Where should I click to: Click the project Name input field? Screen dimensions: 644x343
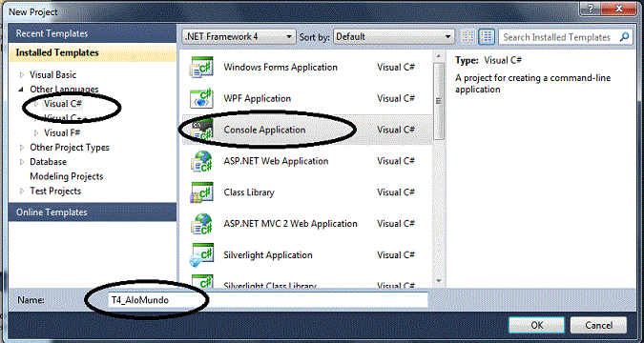coord(267,300)
